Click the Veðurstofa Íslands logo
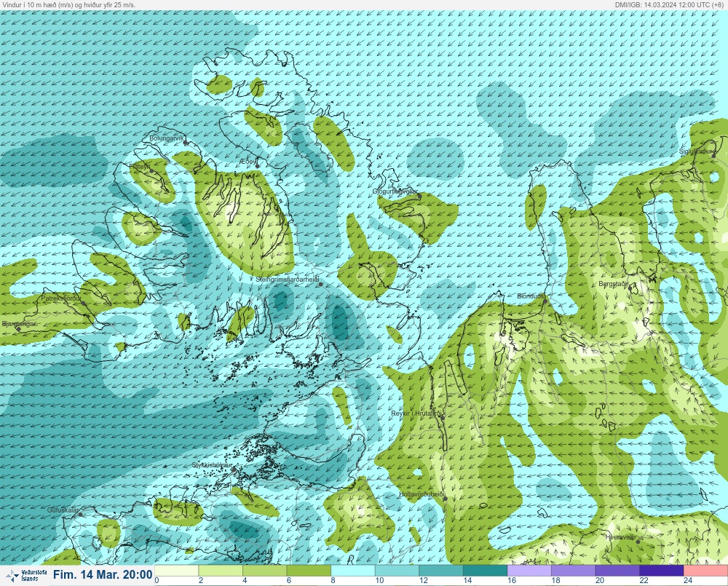The image size is (728, 586). point(25,576)
